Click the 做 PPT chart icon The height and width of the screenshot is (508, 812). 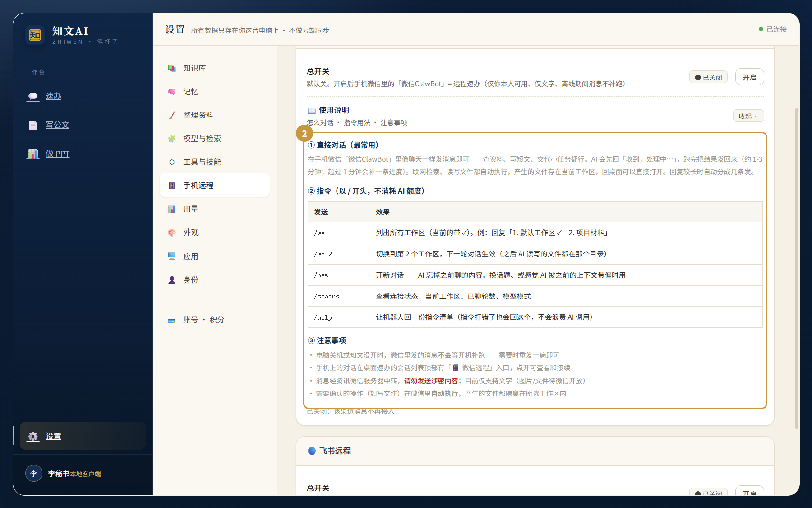pyautogui.click(x=33, y=154)
